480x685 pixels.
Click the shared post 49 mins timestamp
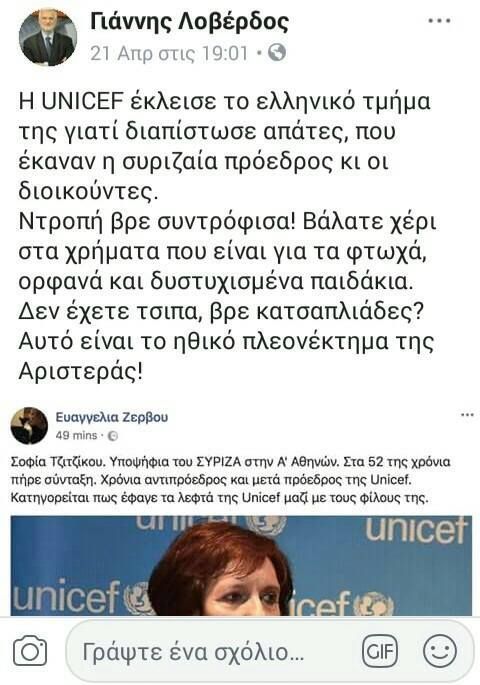[x=76, y=435]
